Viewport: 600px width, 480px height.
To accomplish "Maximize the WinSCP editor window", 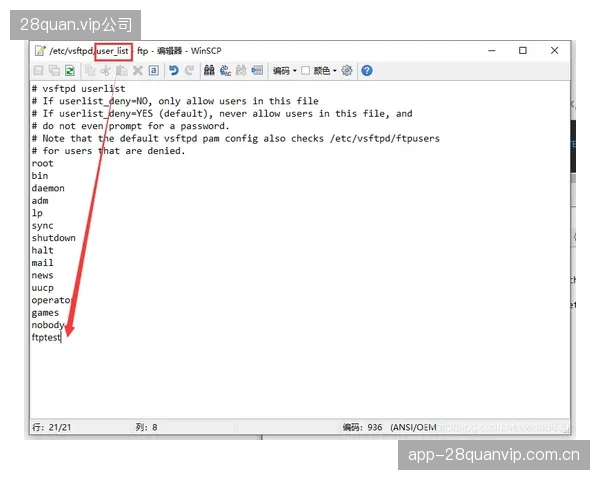I will coord(523,51).
